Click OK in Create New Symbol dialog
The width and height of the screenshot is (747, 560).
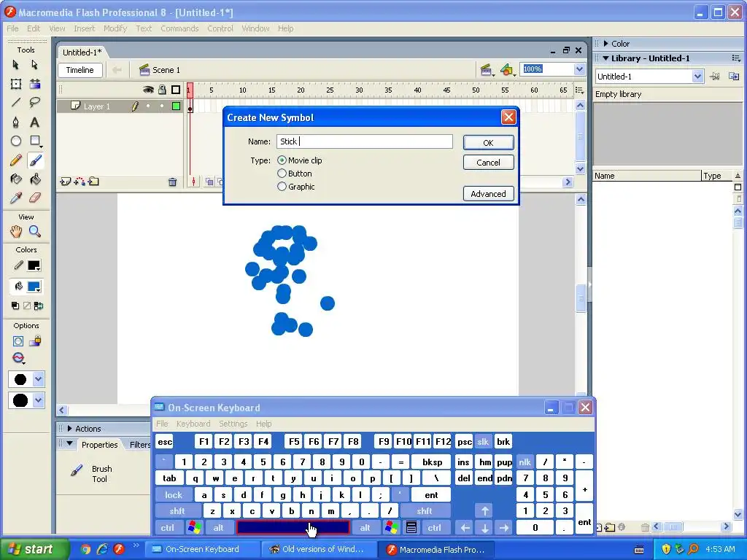point(488,143)
